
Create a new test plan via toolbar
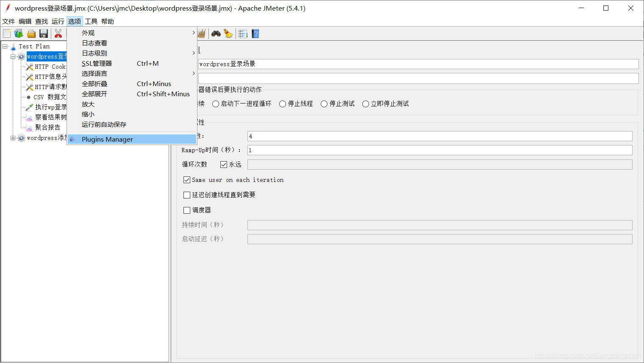coord(7,34)
